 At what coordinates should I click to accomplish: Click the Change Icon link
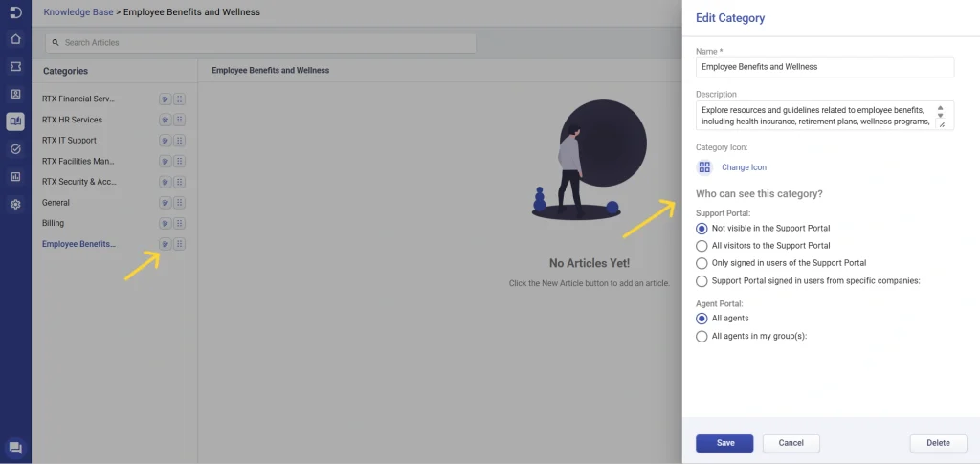point(744,167)
